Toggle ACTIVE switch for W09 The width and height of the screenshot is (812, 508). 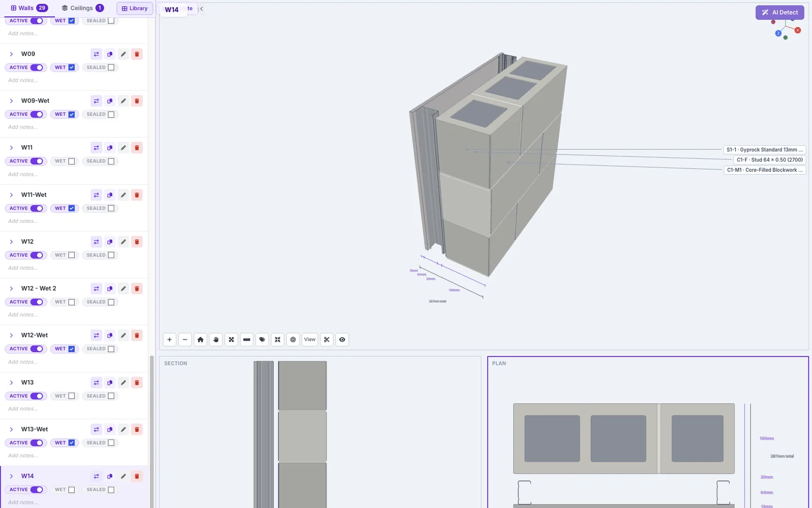pyautogui.click(x=37, y=68)
